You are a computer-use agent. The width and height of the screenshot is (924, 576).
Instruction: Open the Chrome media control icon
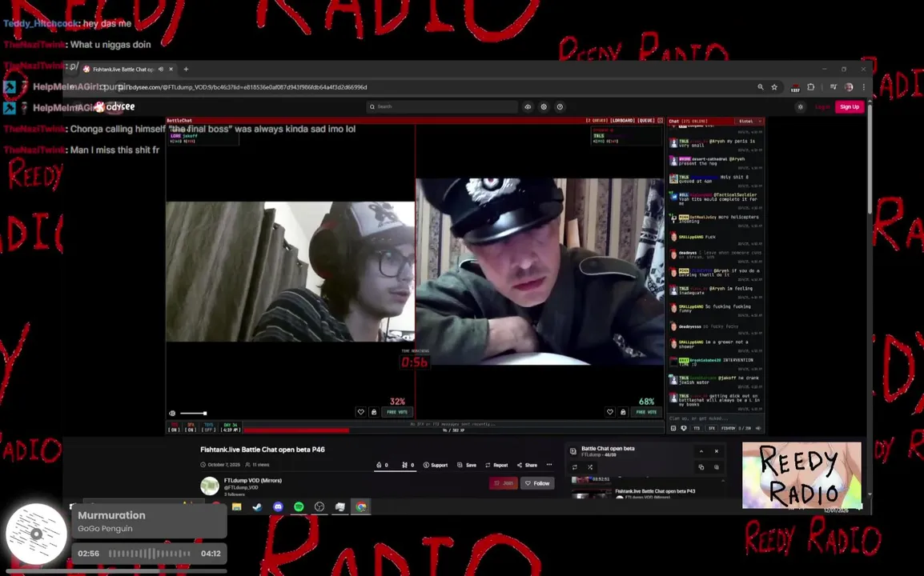pos(834,87)
